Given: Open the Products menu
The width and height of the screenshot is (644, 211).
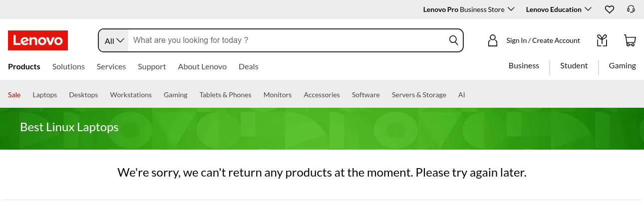Looking at the screenshot, I should point(24,66).
